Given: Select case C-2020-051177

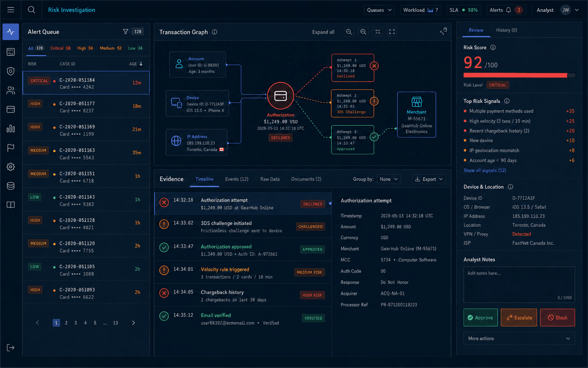Looking at the screenshot, I should click(86, 106).
